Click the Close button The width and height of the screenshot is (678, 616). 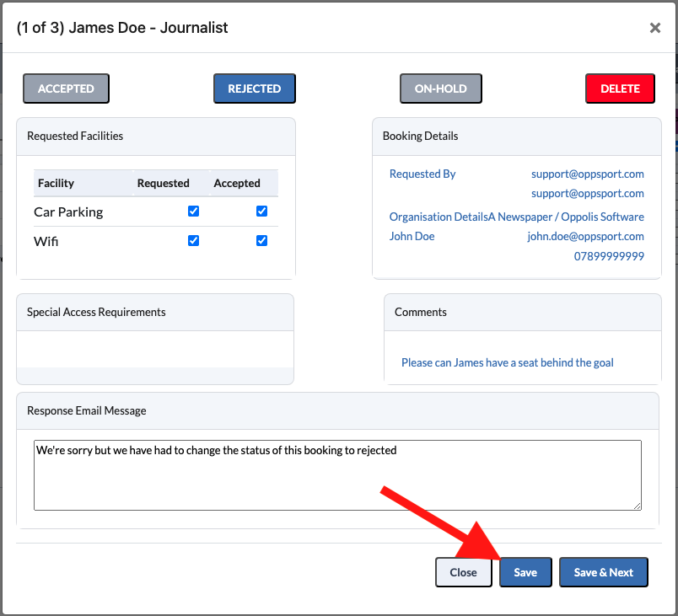463,572
